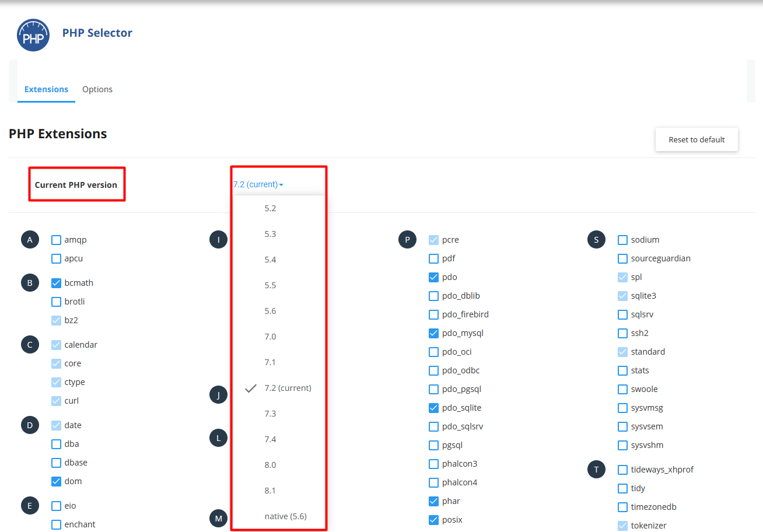Click the Reset to default button
The width and height of the screenshot is (763, 532).
[696, 139]
